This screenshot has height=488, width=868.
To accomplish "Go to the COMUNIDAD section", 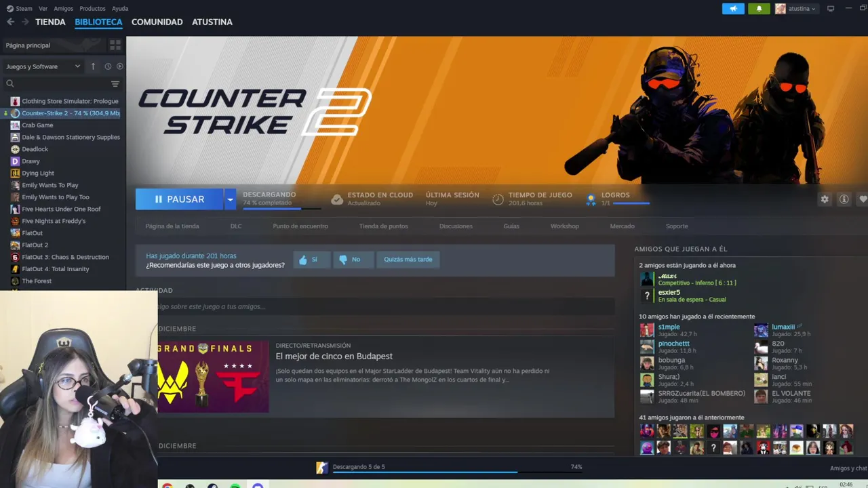I will [157, 22].
